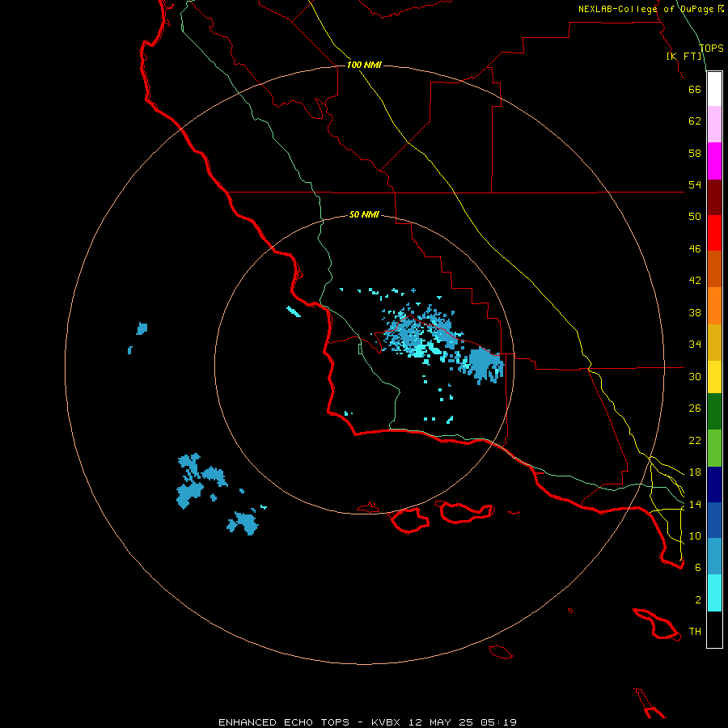The height and width of the screenshot is (728, 728).
Task: Click the Enhanced Echo Tops KVBX caption
Action: point(368,722)
